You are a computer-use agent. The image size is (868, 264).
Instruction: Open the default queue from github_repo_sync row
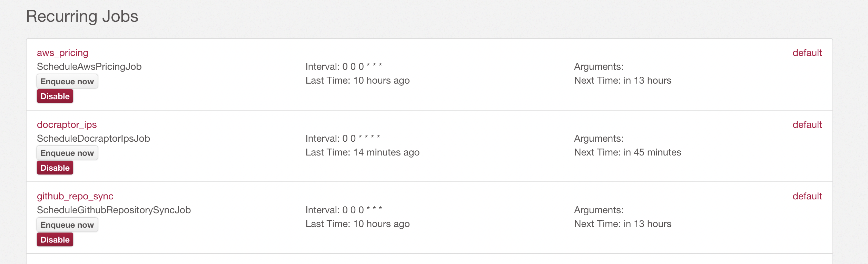point(807,196)
